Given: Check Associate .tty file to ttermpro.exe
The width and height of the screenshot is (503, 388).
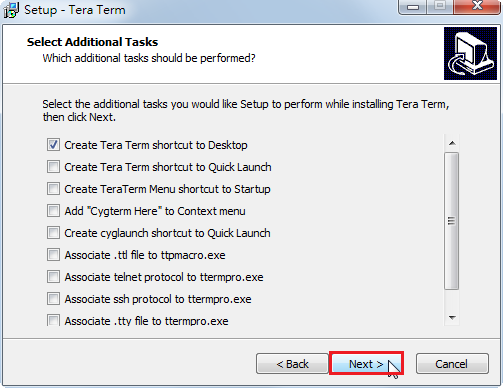Looking at the screenshot, I should pos(53,320).
